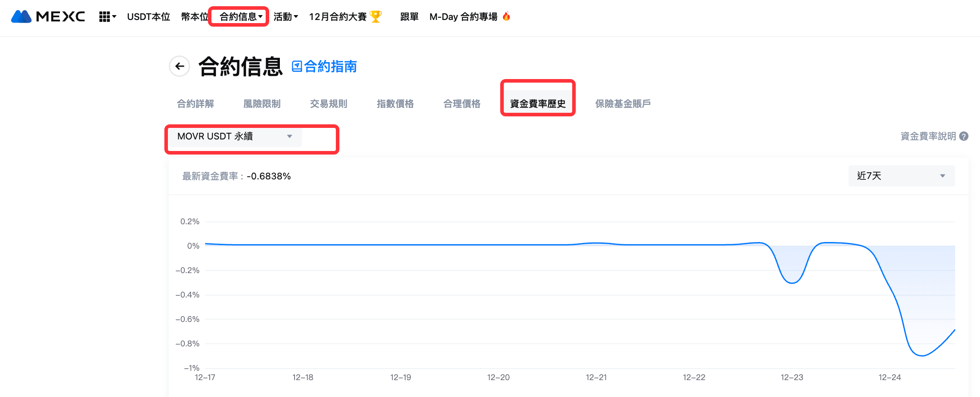Image resolution: width=980 pixels, height=397 pixels.
Task: Switch to the 合約詳解 tab
Action: tap(195, 104)
